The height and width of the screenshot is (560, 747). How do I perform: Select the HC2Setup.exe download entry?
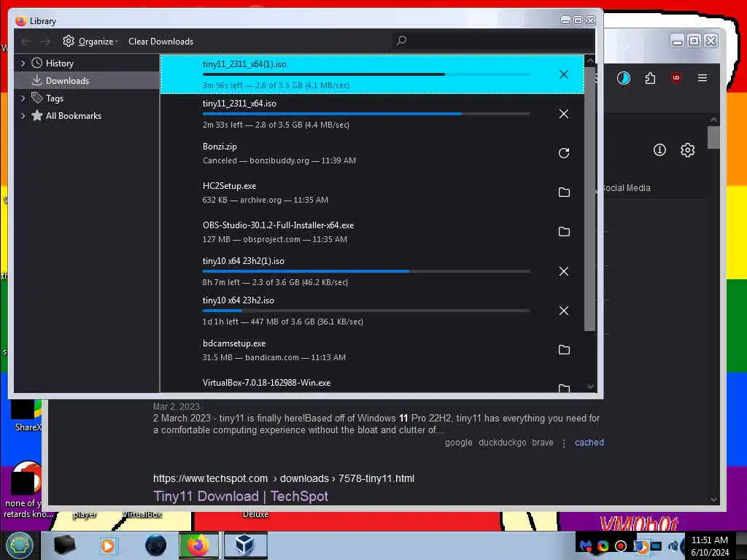coord(371,192)
